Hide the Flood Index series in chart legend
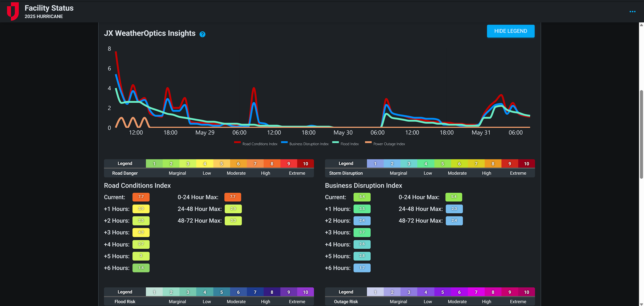Image resolution: width=644 pixels, height=306 pixels. tap(346, 144)
